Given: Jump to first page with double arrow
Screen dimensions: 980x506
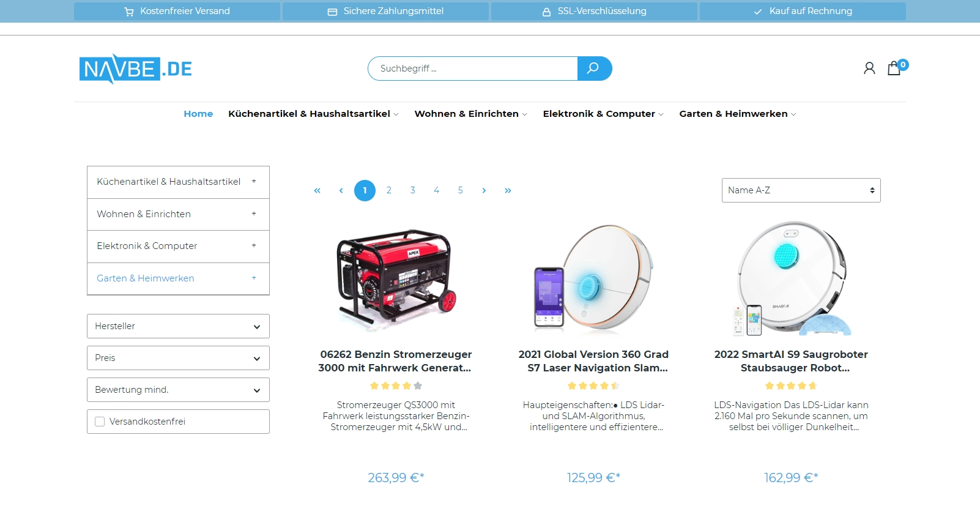Looking at the screenshot, I should [x=317, y=190].
